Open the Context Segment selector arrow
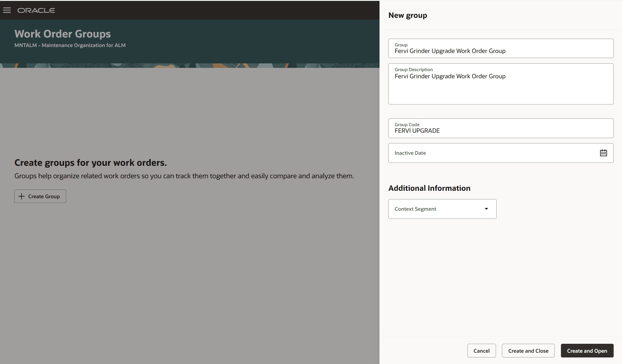Screen dimensions: 622x364 [486, 209]
